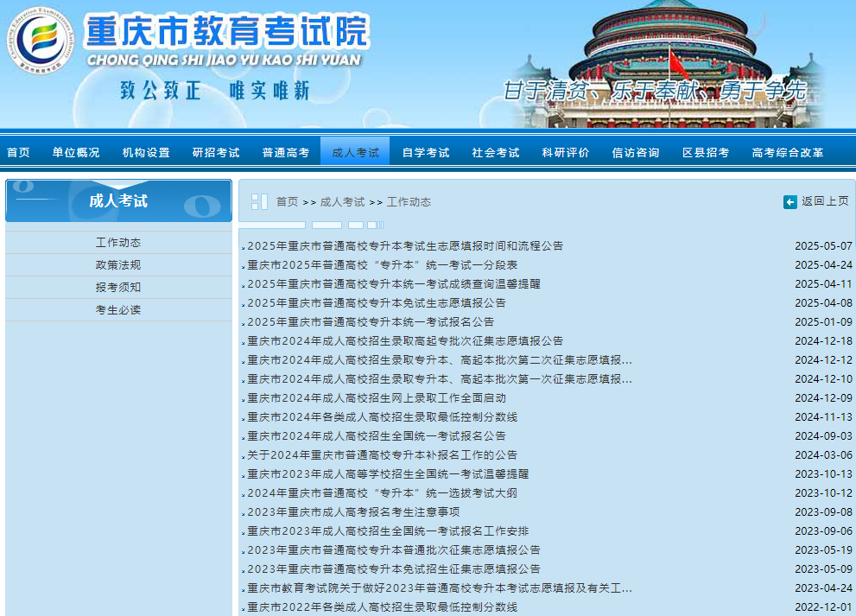
Task: Open 考生必读 from the left sidebar
Action: tap(118, 309)
